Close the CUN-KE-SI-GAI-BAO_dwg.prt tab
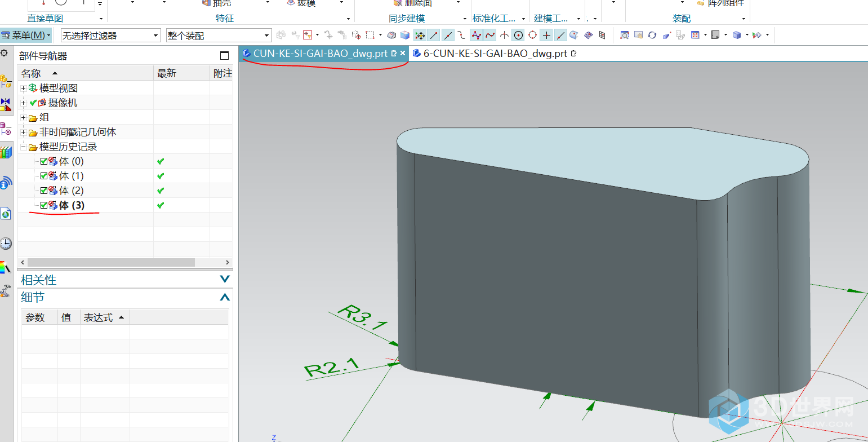Viewport: 868px width, 442px height. [x=403, y=54]
